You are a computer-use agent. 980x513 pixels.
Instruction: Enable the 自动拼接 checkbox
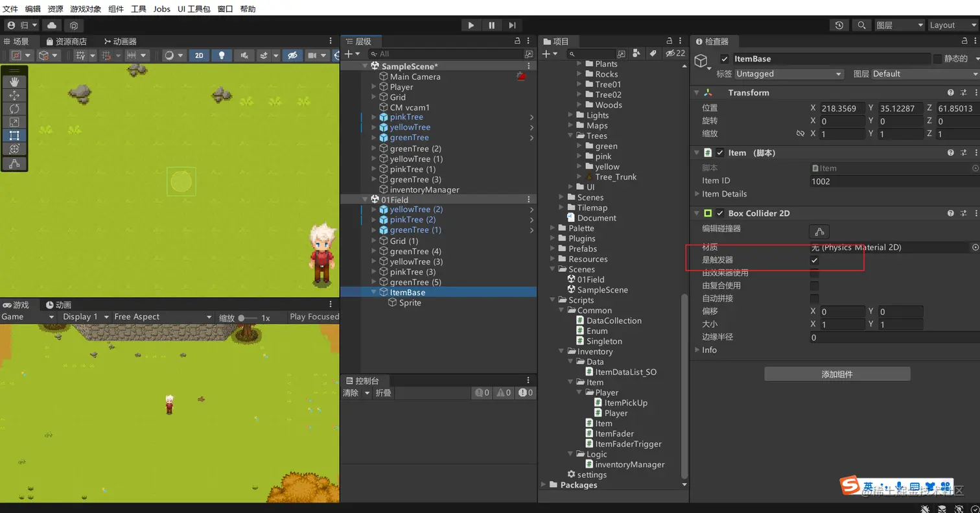[815, 299]
